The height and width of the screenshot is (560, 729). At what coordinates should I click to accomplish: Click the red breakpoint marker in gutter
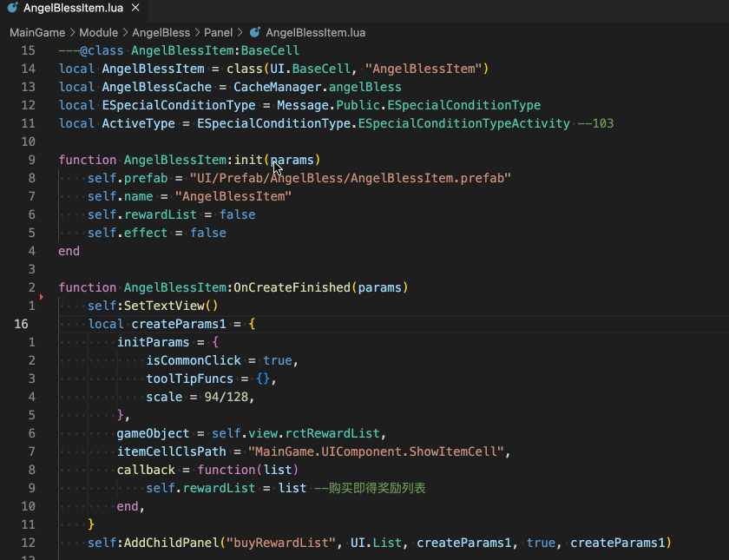pyautogui.click(x=42, y=297)
